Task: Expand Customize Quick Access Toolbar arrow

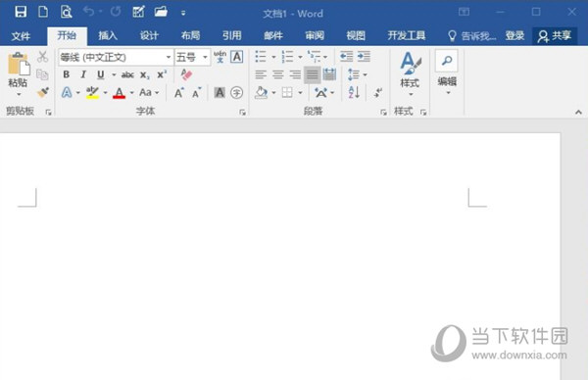Action: tap(183, 13)
